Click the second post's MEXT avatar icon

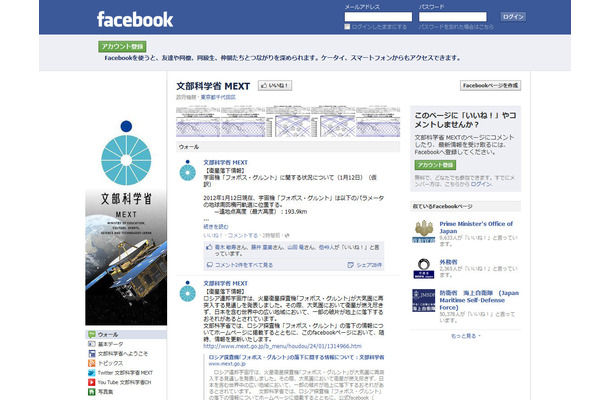[188, 291]
